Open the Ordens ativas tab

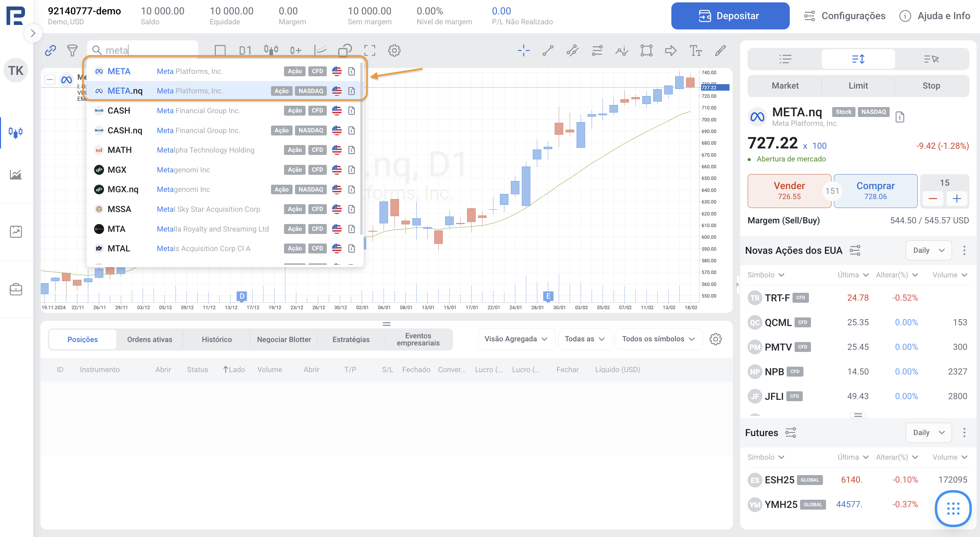(x=150, y=339)
